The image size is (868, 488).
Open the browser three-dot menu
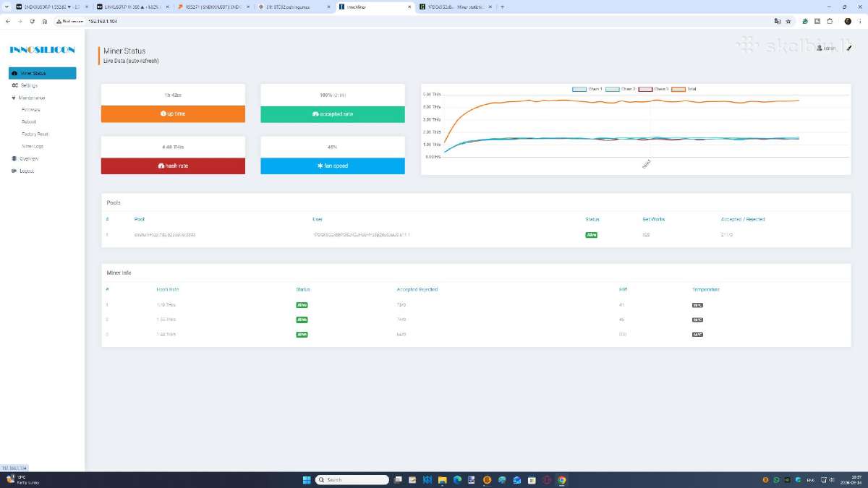click(x=860, y=21)
